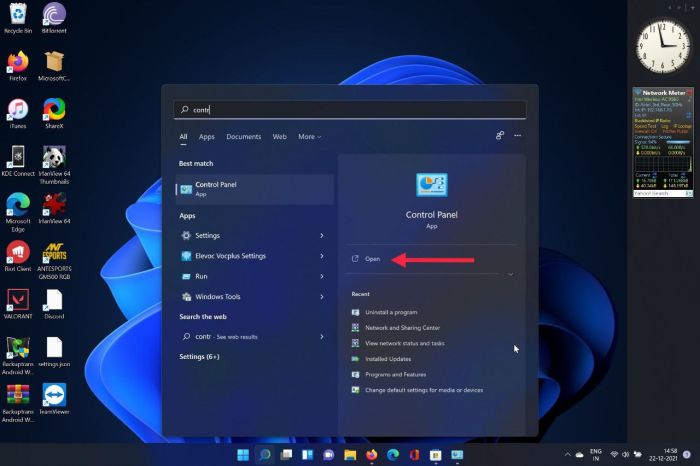Open File Explorer from the taskbar
700x466 pixels.
click(350, 455)
